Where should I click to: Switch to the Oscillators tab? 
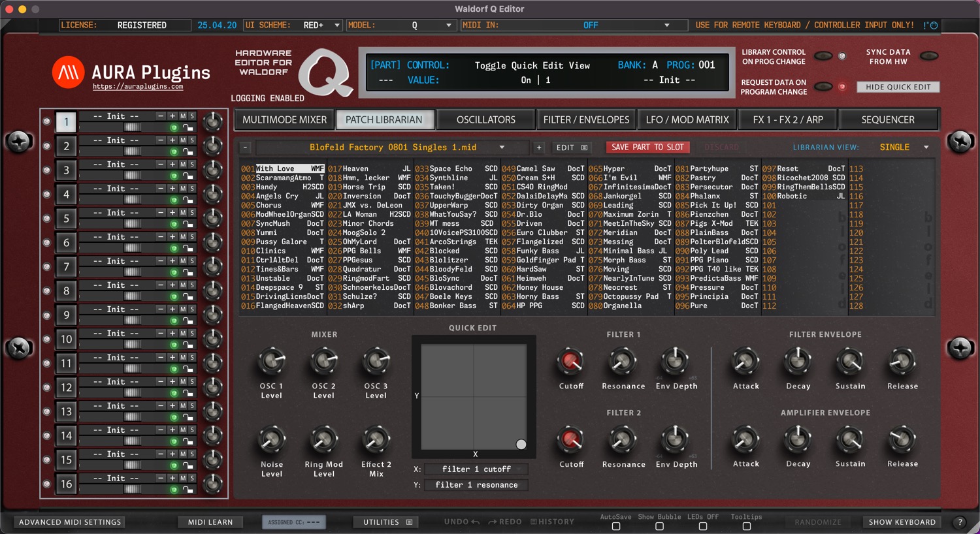coord(485,120)
